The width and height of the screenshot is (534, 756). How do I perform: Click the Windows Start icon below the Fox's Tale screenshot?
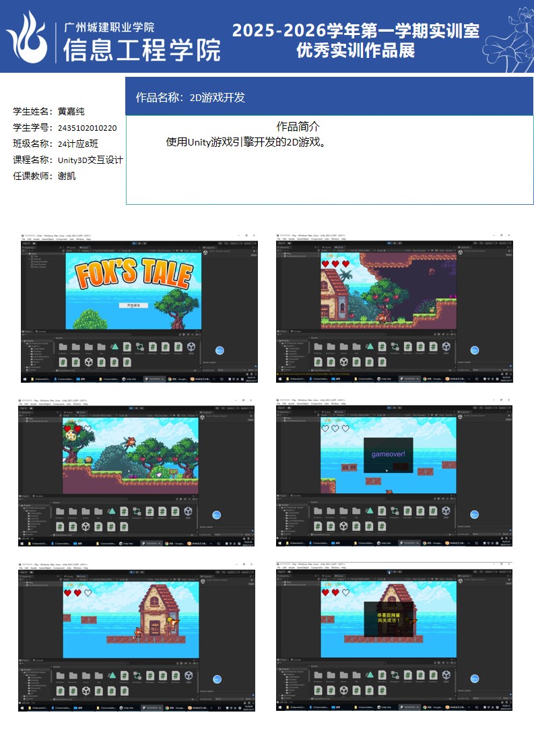(24, 379)
